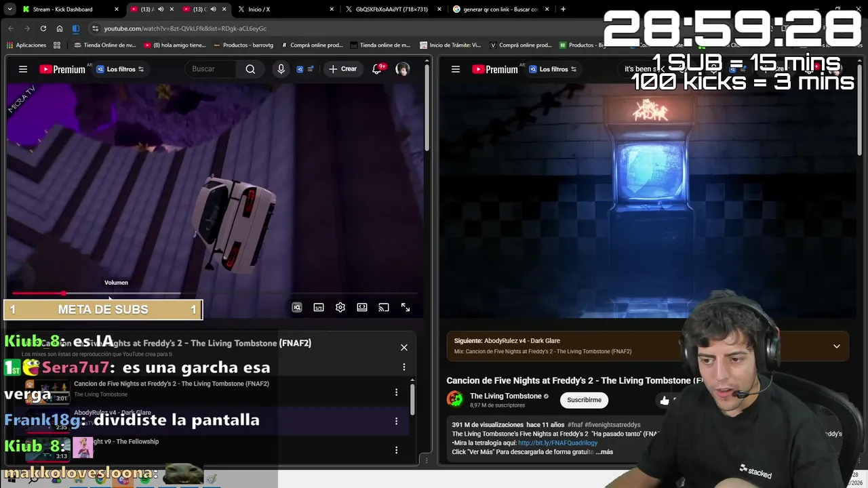The image size is (868, 488).
Task: Open Los filtros in the right pane
Action: click(553, 69)
